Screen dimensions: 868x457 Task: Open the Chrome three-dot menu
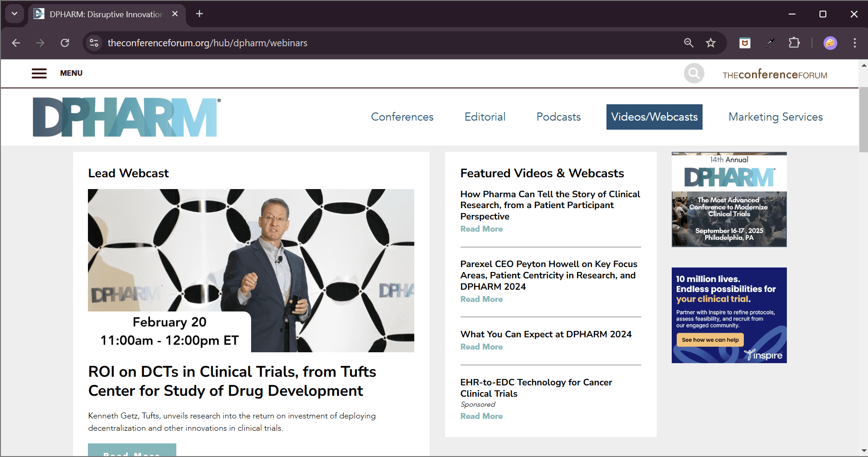pos(855,43)
